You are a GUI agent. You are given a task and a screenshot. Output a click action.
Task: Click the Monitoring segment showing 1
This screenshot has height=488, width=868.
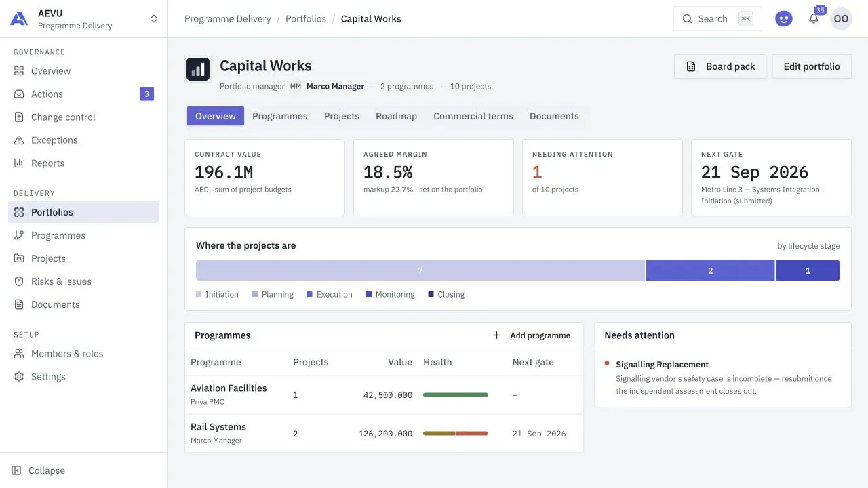coord(808,270)
